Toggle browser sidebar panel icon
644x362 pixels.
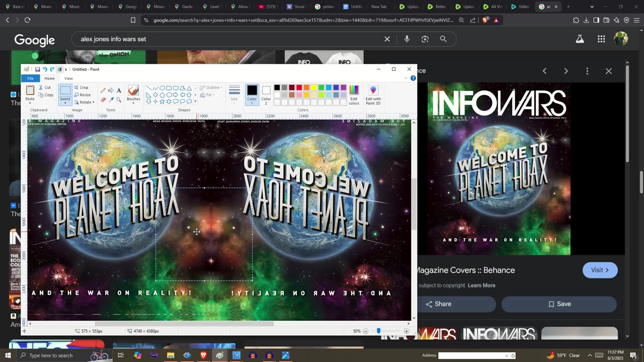point(596,20)
